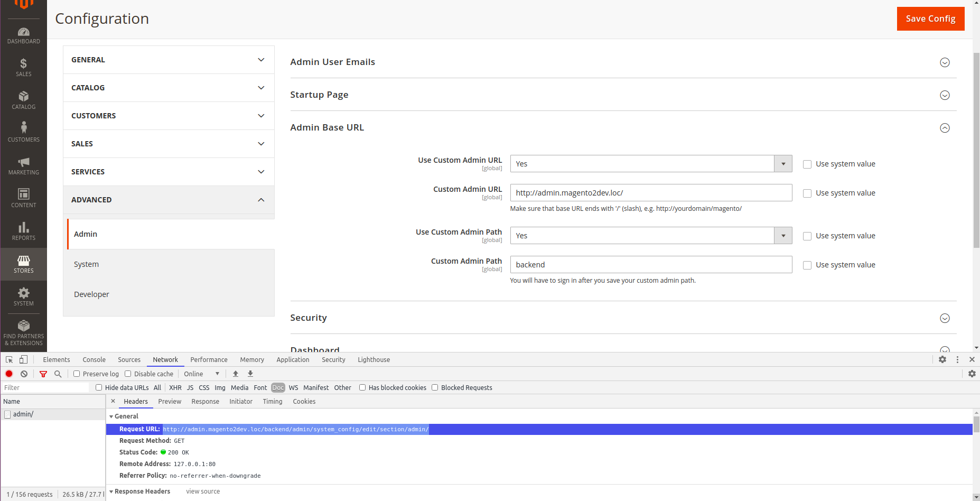Enable Disable cache in DevTools

click(128, 374)
